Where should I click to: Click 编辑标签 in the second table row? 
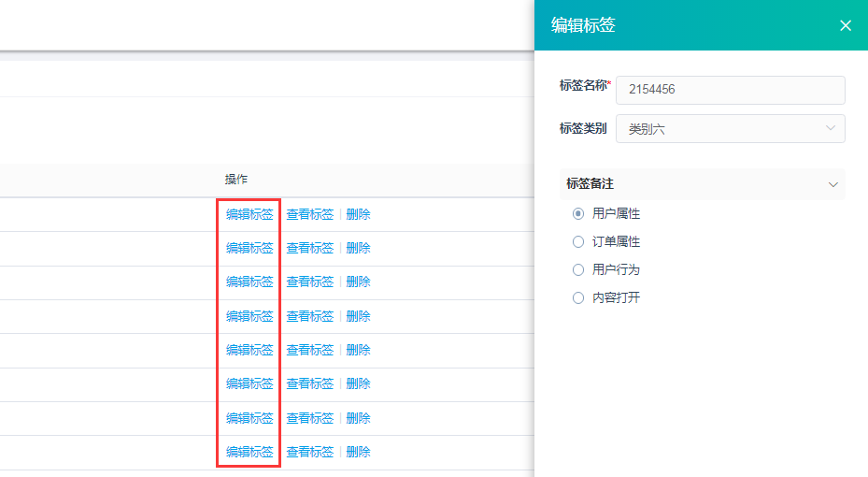[x=249, y=248]
